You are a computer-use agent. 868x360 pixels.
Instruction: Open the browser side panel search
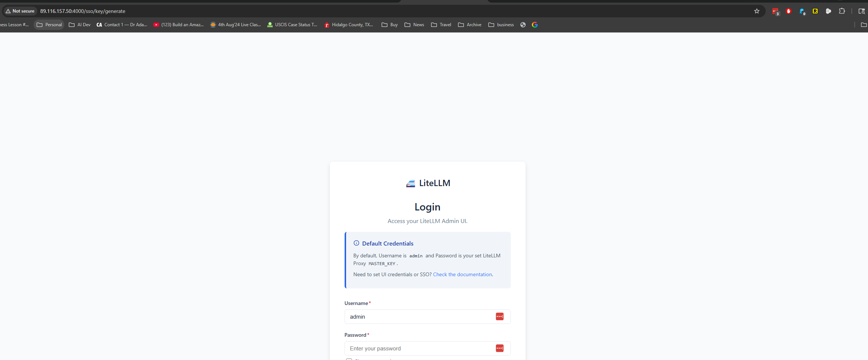[861, 11]
